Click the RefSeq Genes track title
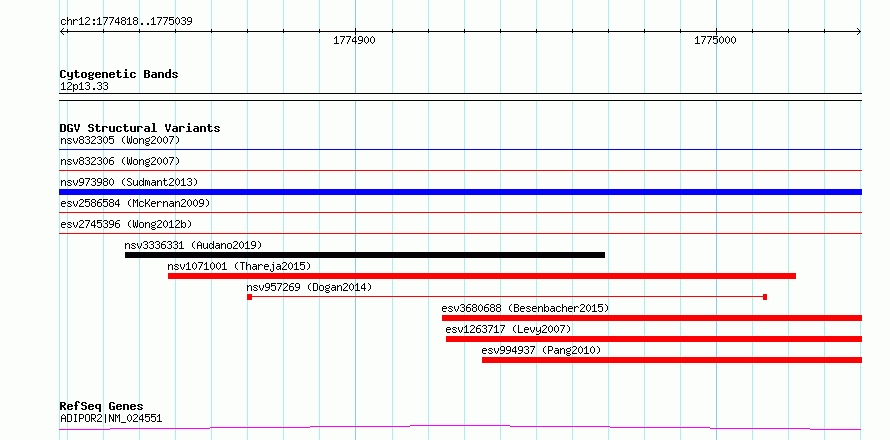 point(101,407)
